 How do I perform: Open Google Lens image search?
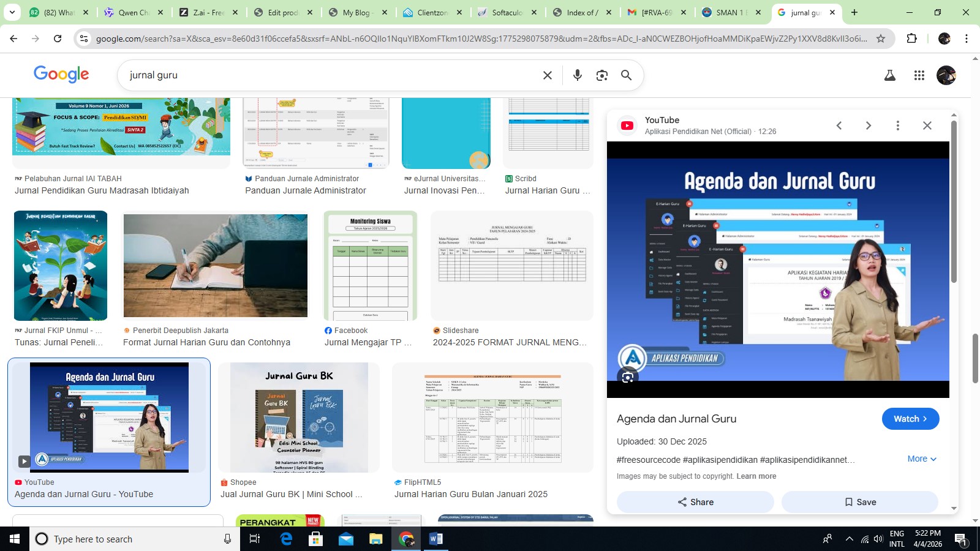(601, 75)
